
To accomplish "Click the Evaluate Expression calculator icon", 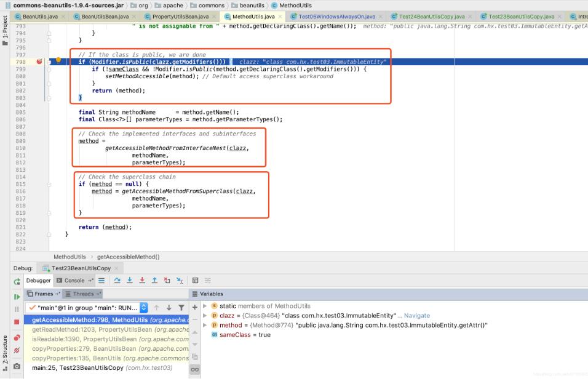I will tap(196, 281).
